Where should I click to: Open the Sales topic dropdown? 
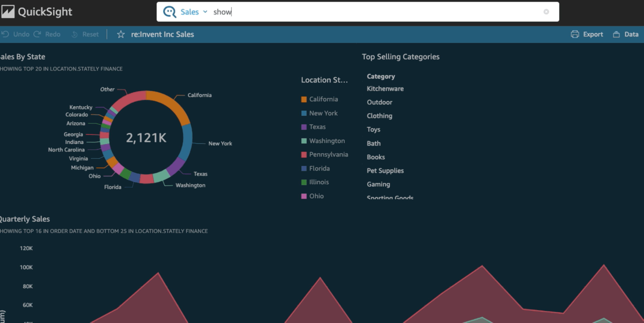[x=194, y=12]
